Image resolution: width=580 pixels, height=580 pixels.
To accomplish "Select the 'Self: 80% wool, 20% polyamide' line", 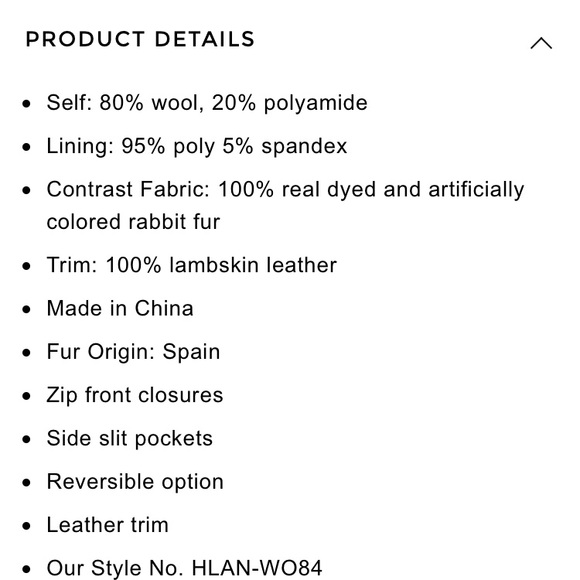I will [207, 102].
